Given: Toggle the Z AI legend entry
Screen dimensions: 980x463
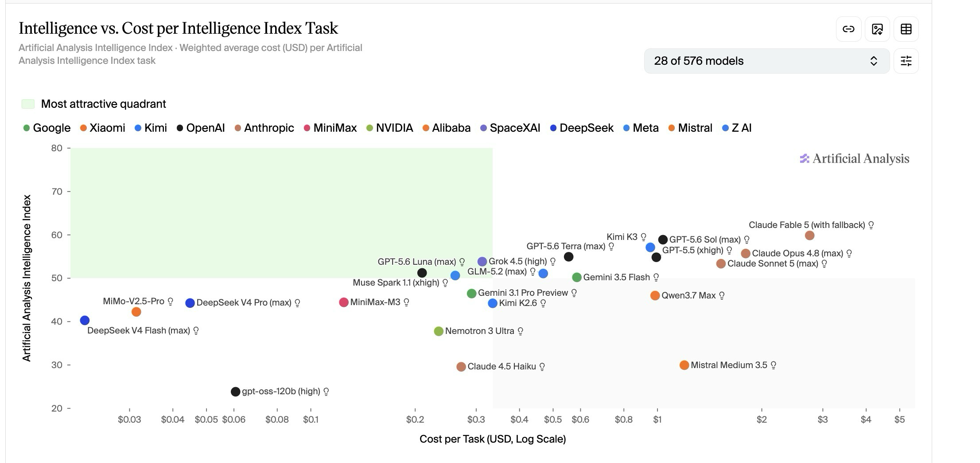Looking at the screenshot, I should click(737, 128).
